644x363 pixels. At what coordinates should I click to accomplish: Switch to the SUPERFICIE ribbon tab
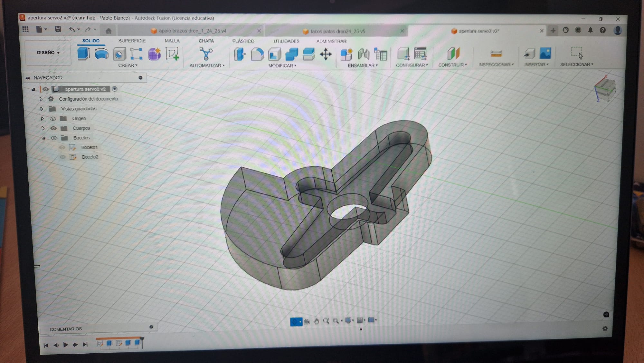click(x=132, y=41)
